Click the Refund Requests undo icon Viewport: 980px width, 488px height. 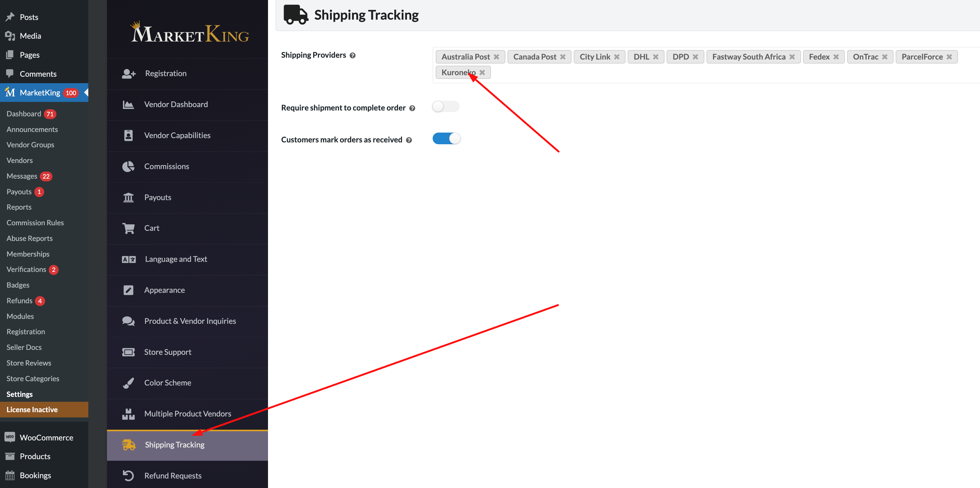[128, 476]
